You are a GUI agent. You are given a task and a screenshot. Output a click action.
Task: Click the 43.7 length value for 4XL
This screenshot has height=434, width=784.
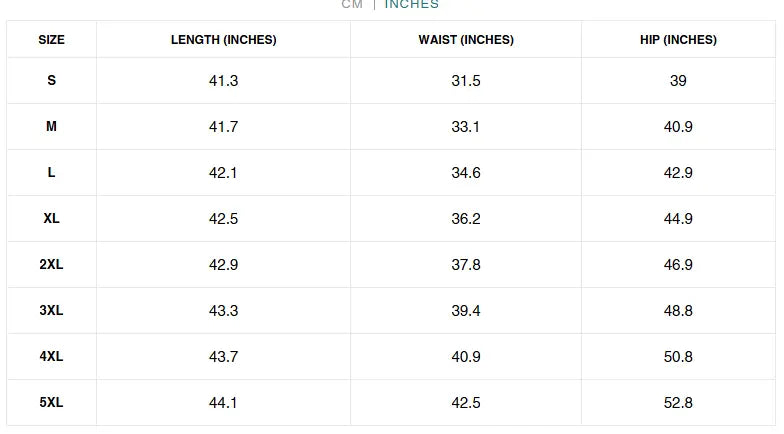[224, 357]
